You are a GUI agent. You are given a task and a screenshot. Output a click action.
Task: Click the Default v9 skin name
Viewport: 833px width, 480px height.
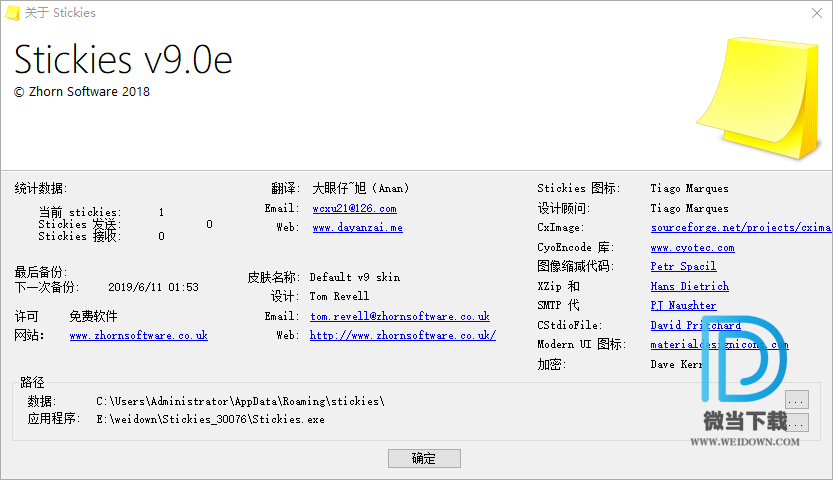click(x=355, y=277)
